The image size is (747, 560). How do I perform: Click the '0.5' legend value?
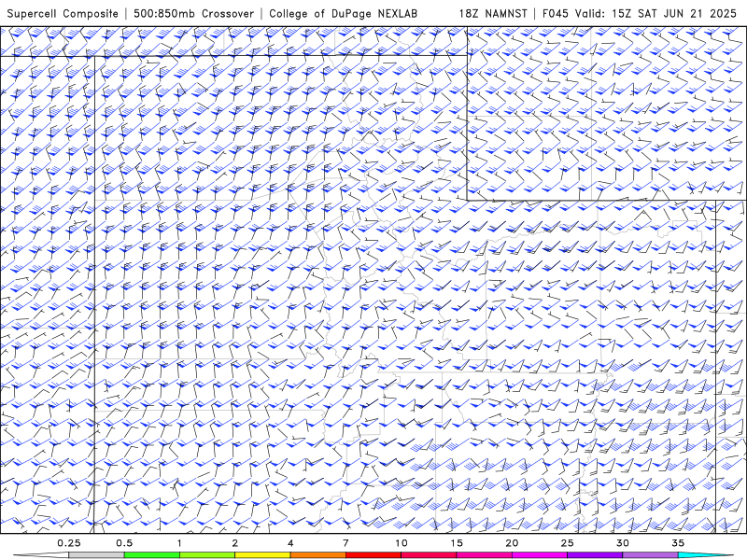click(124, 543)
